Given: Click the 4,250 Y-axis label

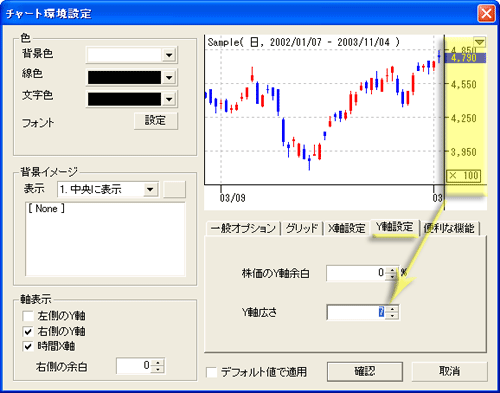Looking at the screenshot, I should (464, 118).
